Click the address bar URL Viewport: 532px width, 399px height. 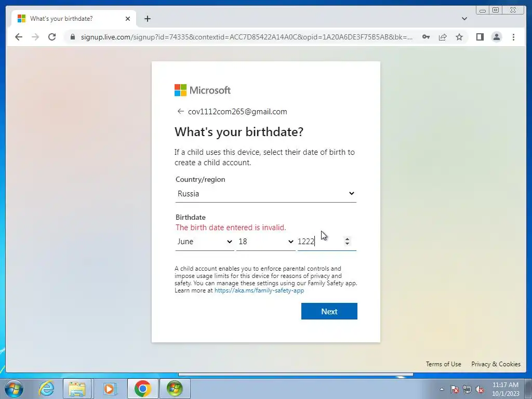[x=247, y=37]
